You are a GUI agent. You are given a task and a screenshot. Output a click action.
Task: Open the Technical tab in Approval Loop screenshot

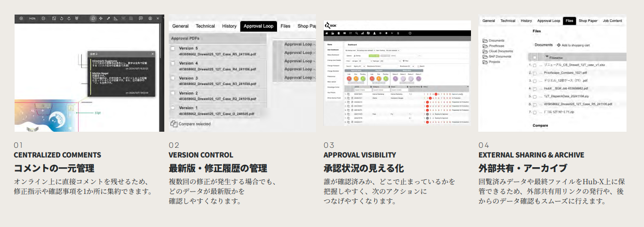tap(205, 26)
